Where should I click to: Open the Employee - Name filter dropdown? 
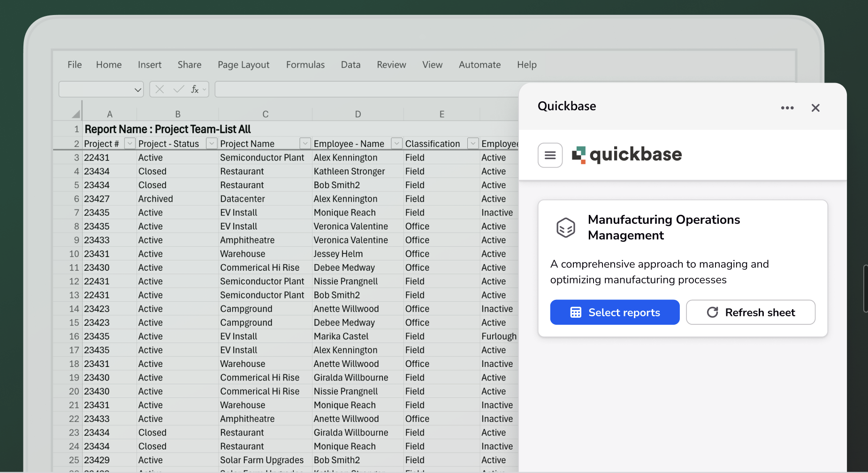tap(397, 144)
